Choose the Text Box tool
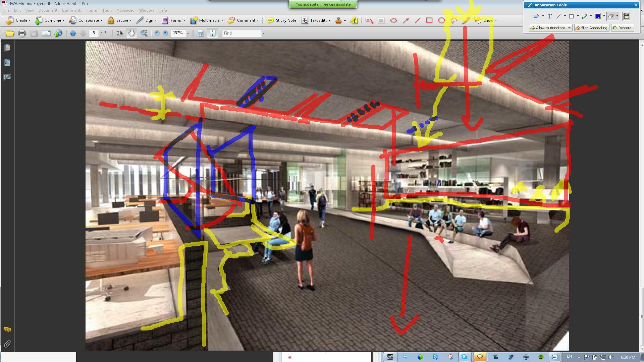 pos(381,20)
